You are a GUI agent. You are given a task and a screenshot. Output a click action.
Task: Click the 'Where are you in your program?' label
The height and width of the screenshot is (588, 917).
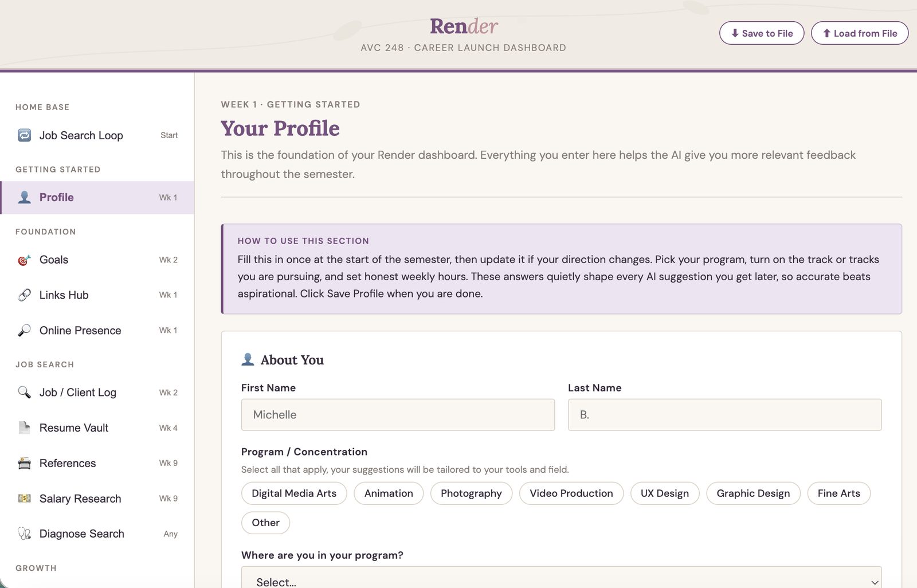click(322, 555)
